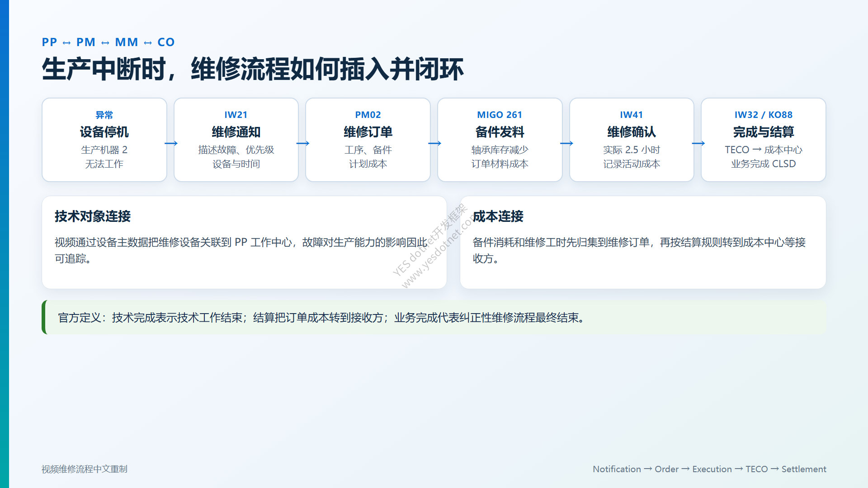Click the footer Notification → Order → Execution text
Viewport: 868px width, 488px height.
coord(709,469)
